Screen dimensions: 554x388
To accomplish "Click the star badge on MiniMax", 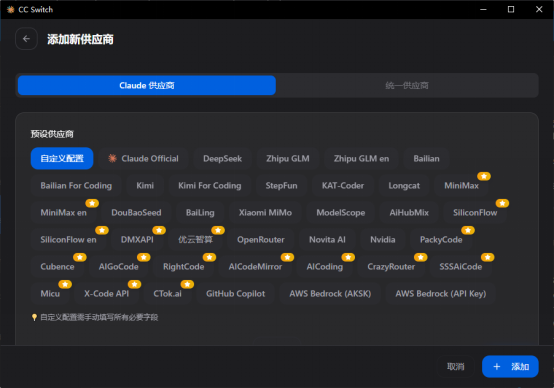I will pyautogui.click(x=484, y=176).
